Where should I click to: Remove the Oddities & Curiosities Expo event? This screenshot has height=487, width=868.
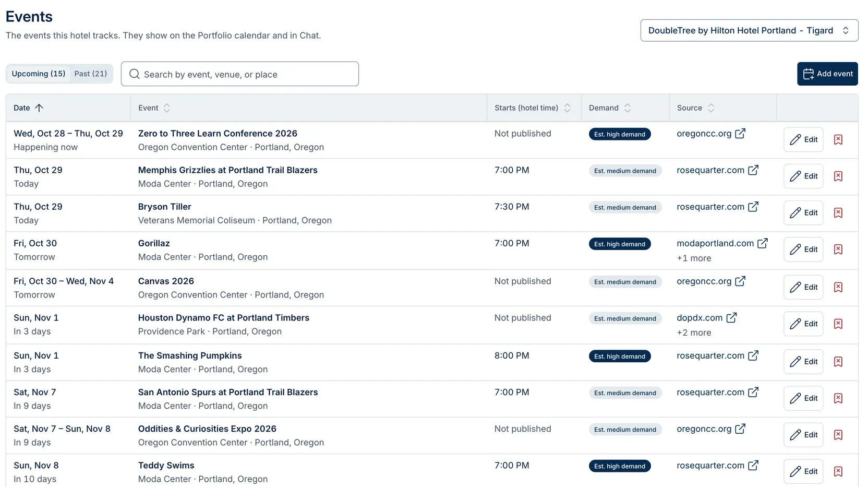click(838, 435)
